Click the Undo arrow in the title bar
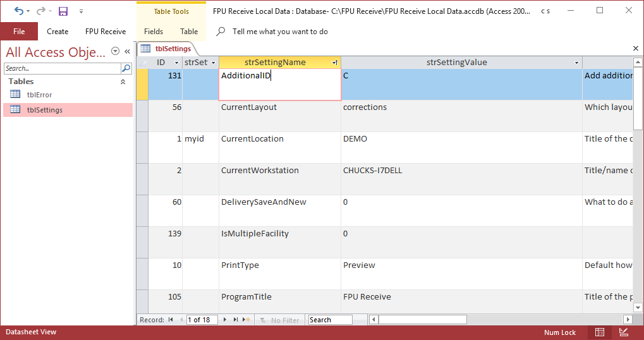This screenshot has width=644, height=340. tap(18, 11)
